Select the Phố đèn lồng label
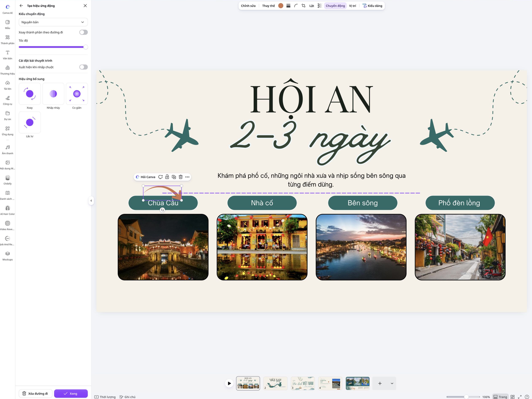Image resolution: width=532 pixels, height=399 pixels. [459, 203]
